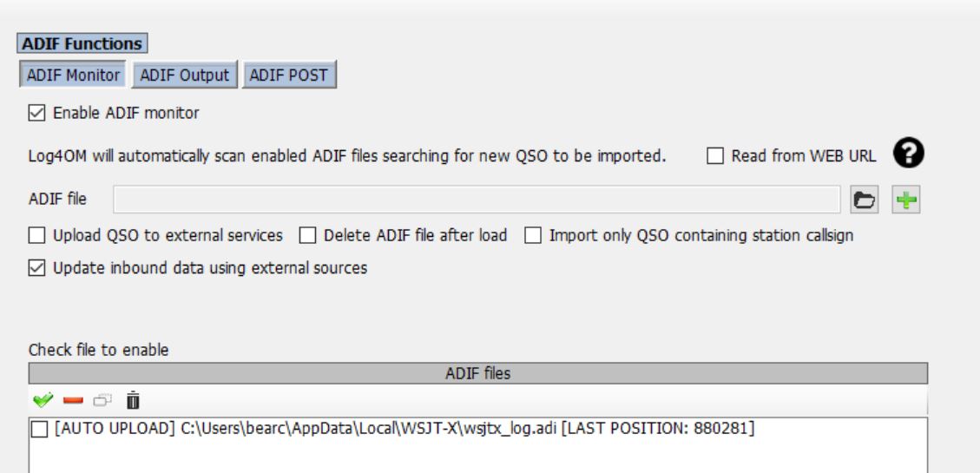Delete selected ADIF file with trash icon
This screenshot has height=473, width=980.
coord(133,400)
